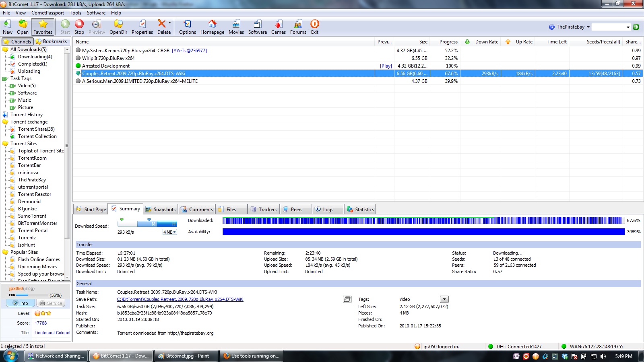Open the 4 MB speed scale dropdown

coord(169,232)
